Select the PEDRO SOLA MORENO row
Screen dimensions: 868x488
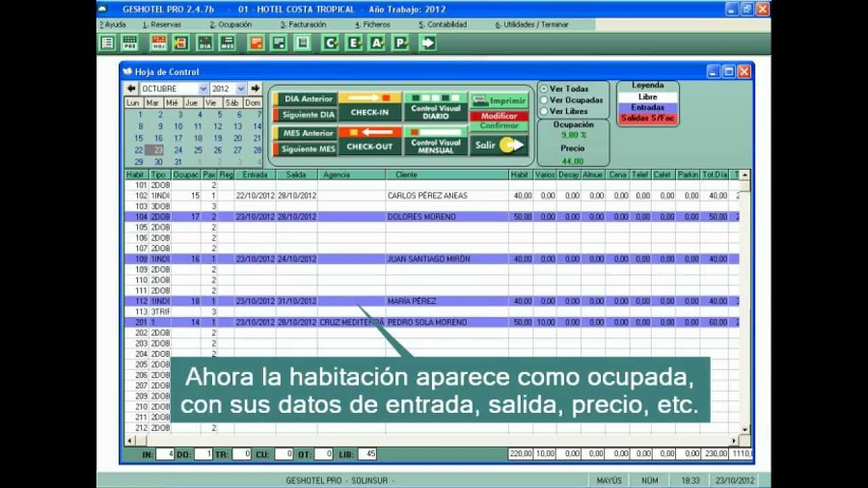pyautogui.click(x=432, y=322)
